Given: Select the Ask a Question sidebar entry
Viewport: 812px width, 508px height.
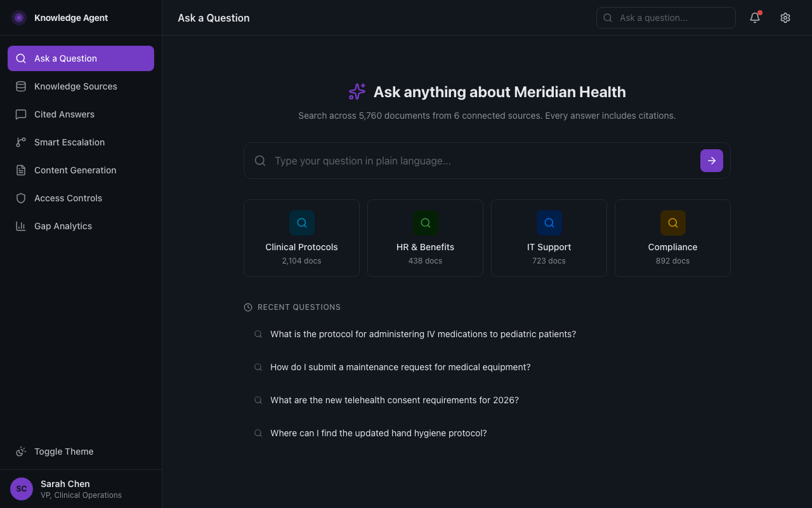Looking at the screenshot, I should (64, 58).
